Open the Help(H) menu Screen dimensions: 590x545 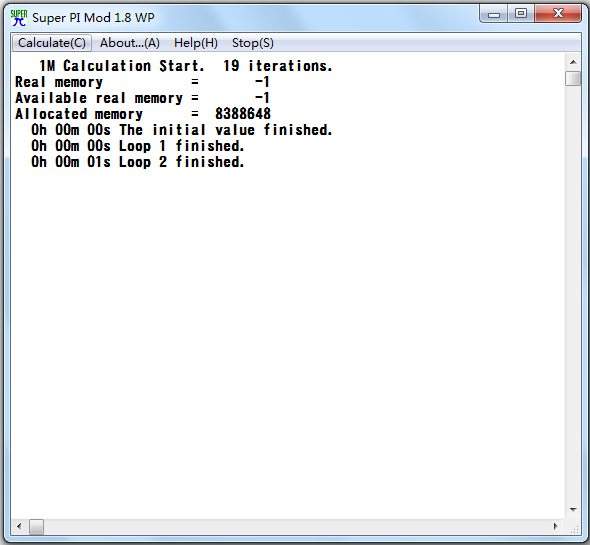(196, 43)
